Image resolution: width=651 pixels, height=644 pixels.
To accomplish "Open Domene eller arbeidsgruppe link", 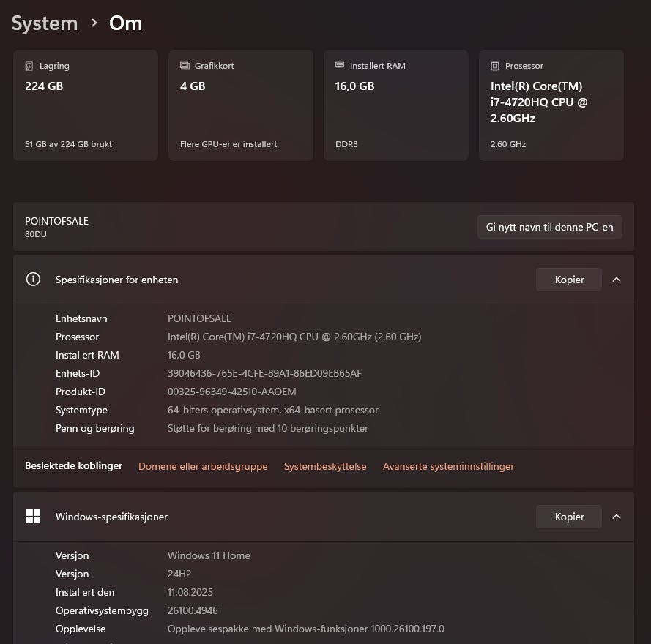I will pyautogui.click(x=203, y=466).
